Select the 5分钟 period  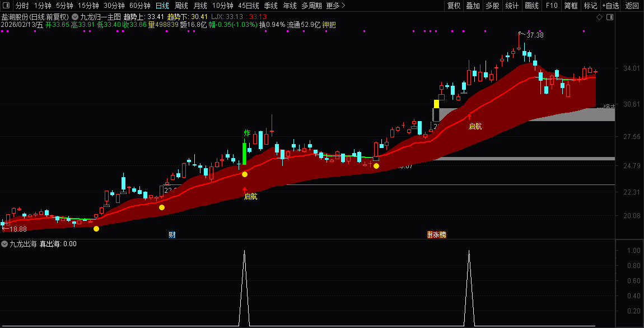(x=64, y=6)
